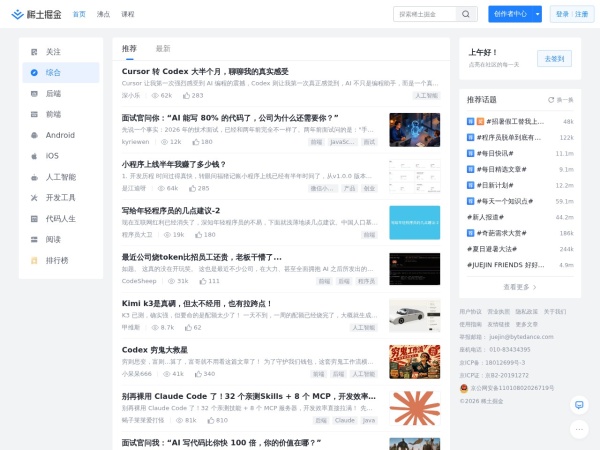Click email juejin@bytedance.com in footer
600x450 pixels.
tap(521, 337)
